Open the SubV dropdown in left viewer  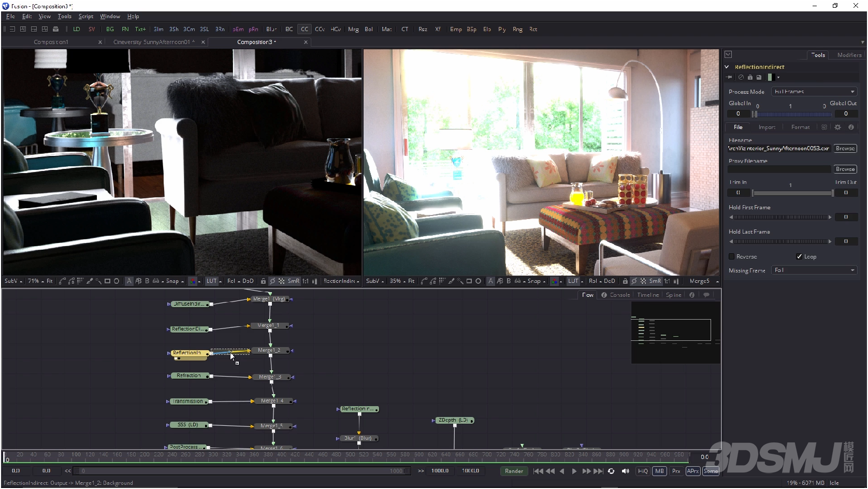coord(13,281)
